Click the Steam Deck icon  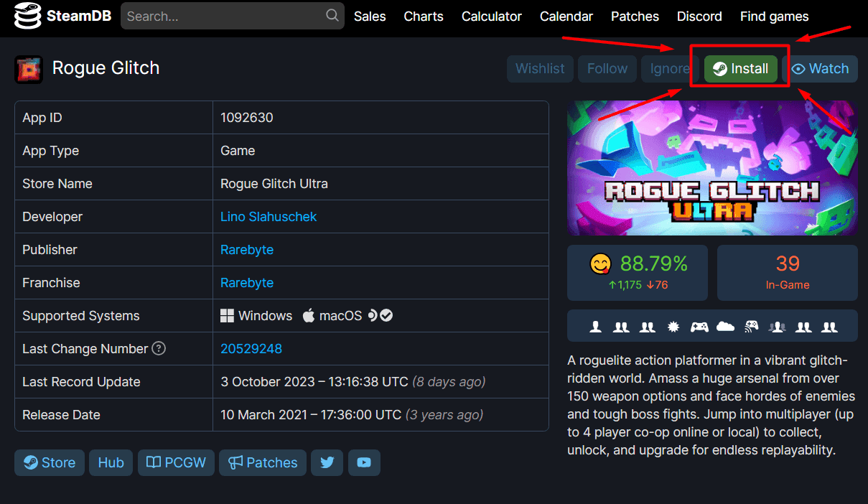click(373, 316)
